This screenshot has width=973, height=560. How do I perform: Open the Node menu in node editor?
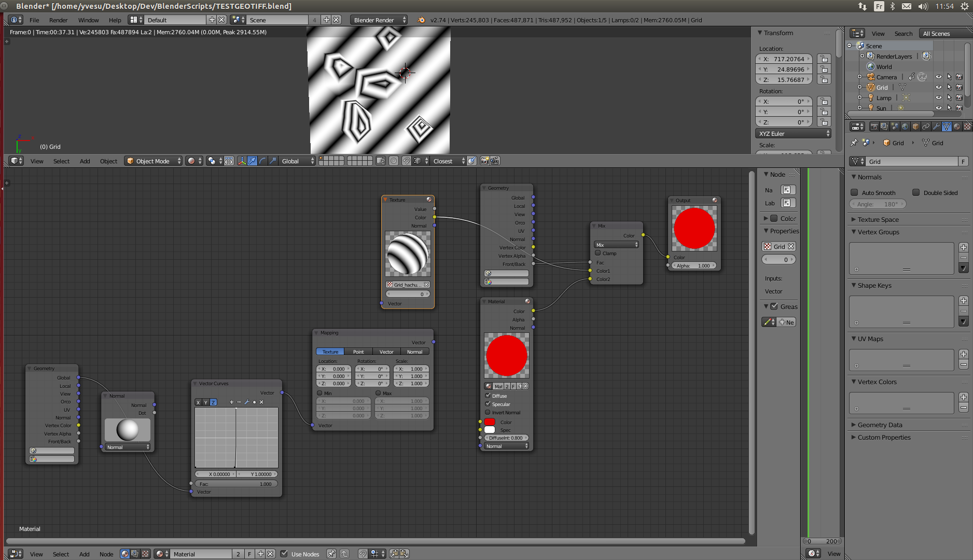coord(106,554)
